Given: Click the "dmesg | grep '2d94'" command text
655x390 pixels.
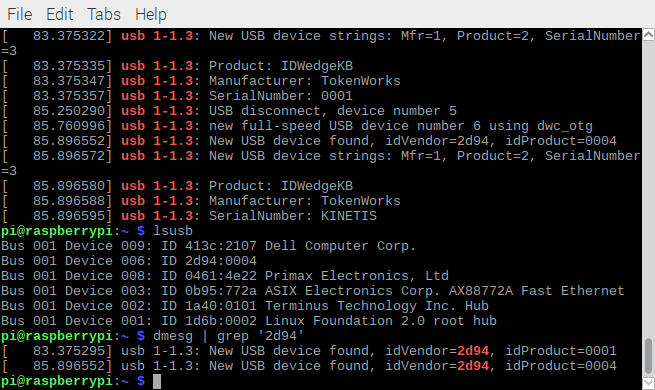Looking at the screenshot, I should (x=228, y=336).
